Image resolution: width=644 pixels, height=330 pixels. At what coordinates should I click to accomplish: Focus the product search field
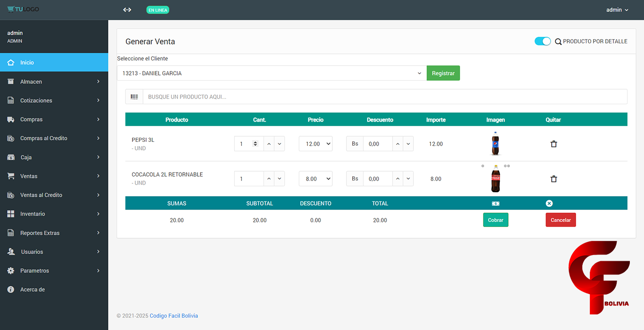[x=384, y=97]
